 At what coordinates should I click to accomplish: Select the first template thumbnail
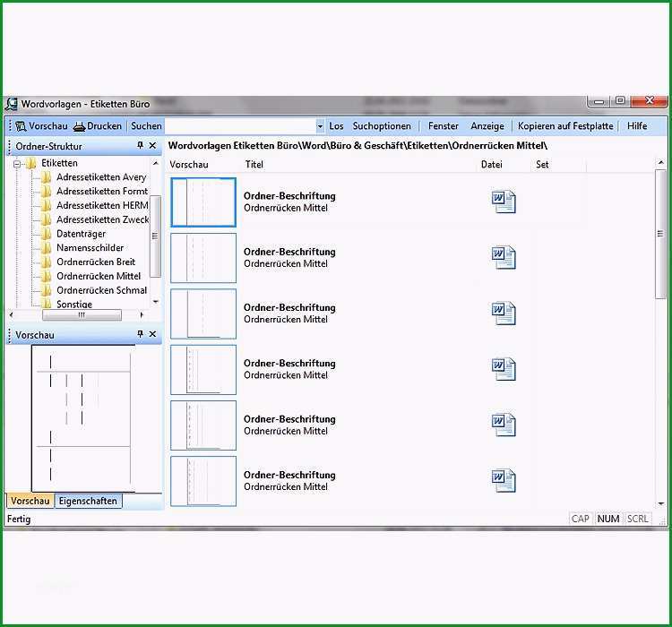pos(203,202)
